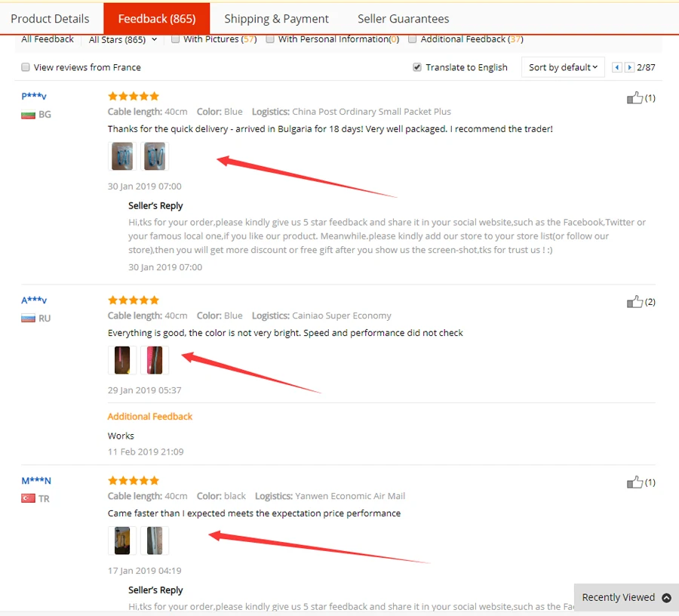Go to previous feedback page arrow

(x=617, y=67)
